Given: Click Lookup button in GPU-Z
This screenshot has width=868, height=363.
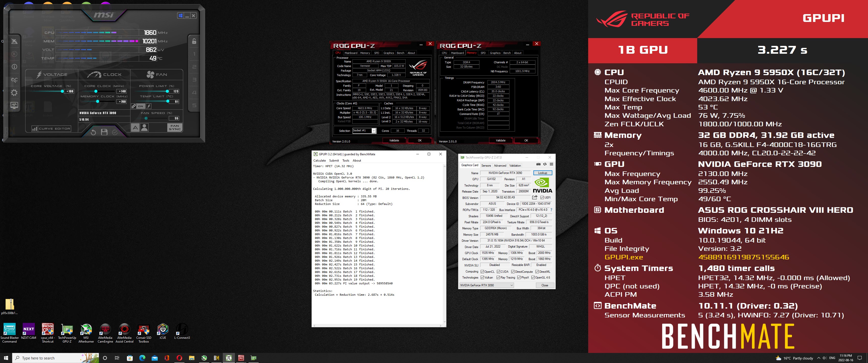Looking at the screenshot, I should tap(542, 173).
